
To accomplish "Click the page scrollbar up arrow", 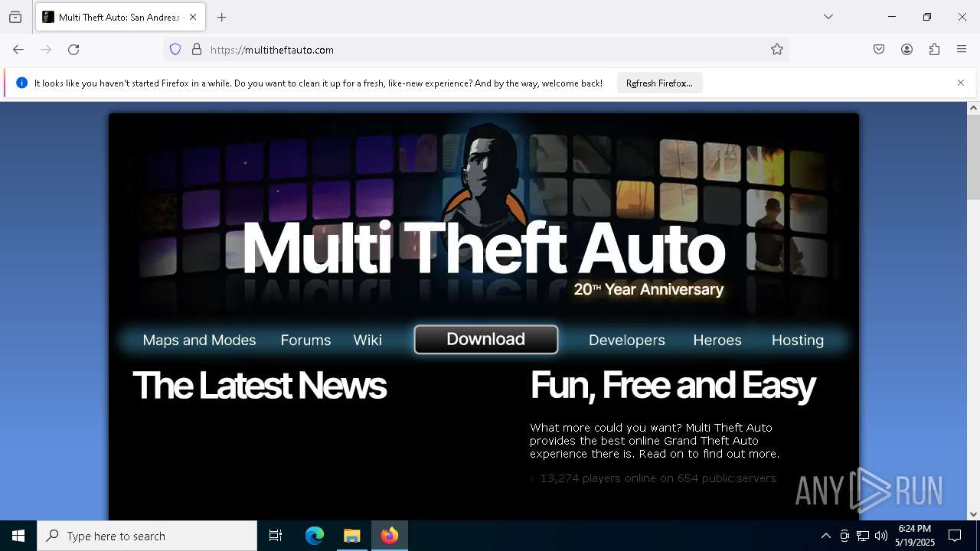I will [x=973, y=108].
